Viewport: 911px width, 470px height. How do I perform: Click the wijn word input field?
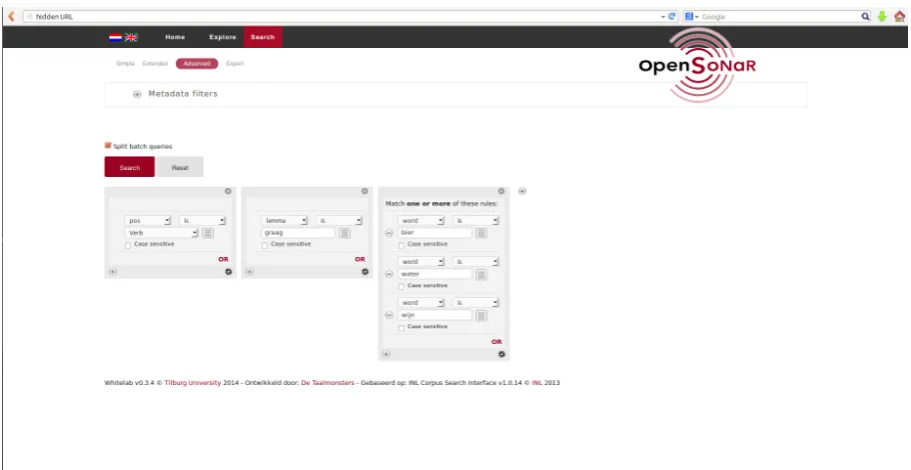click(435, 315)
